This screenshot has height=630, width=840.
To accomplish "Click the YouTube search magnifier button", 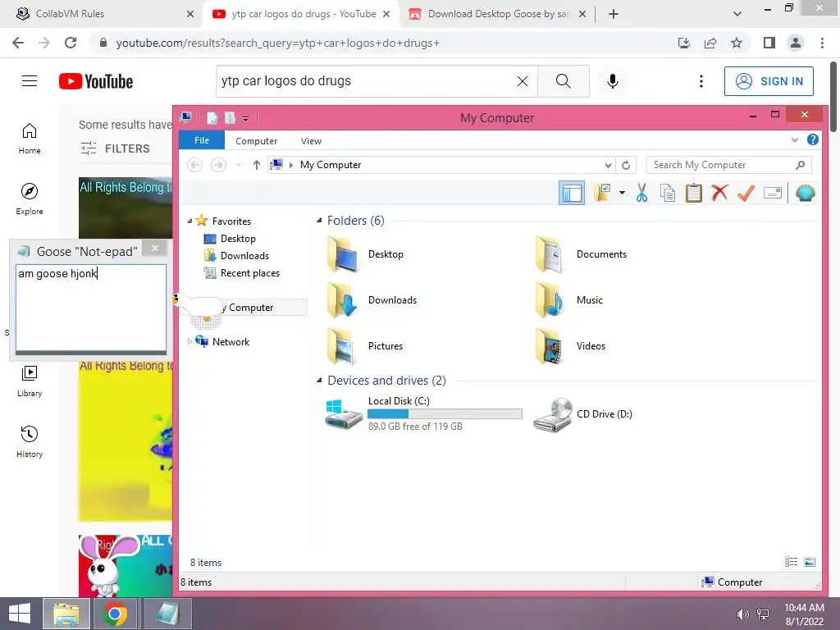I will (563, 81).
